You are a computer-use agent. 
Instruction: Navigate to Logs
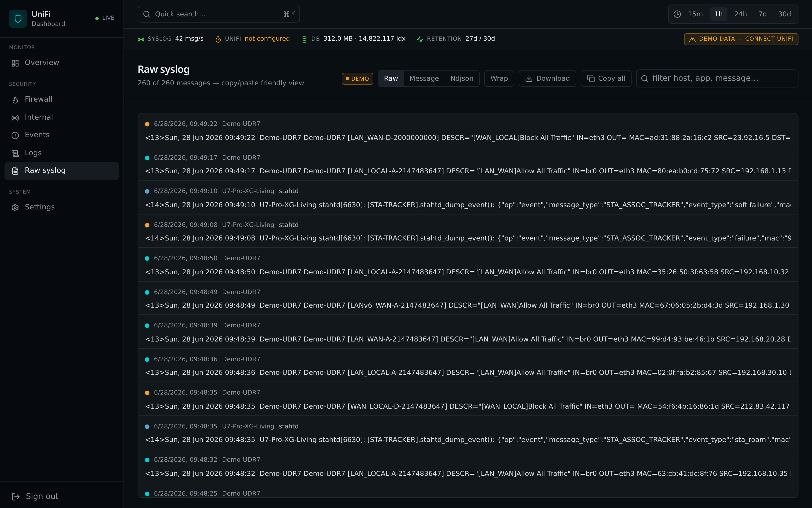click(62, 153)
